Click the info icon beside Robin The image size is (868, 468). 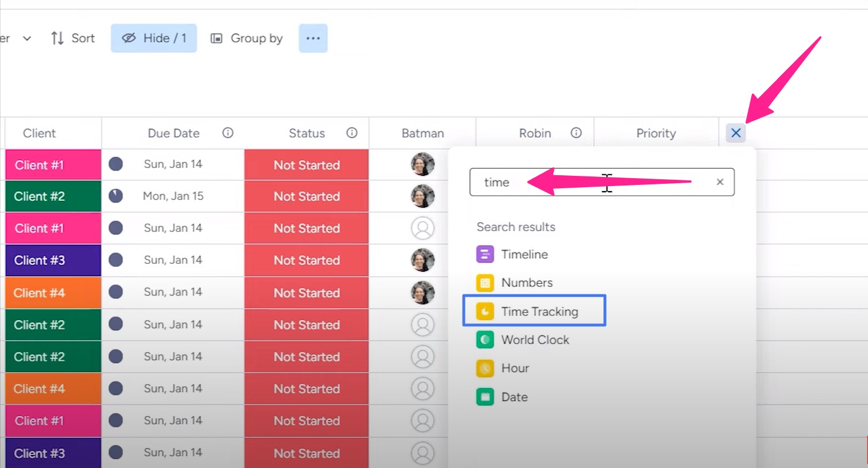tap(576, 133)
